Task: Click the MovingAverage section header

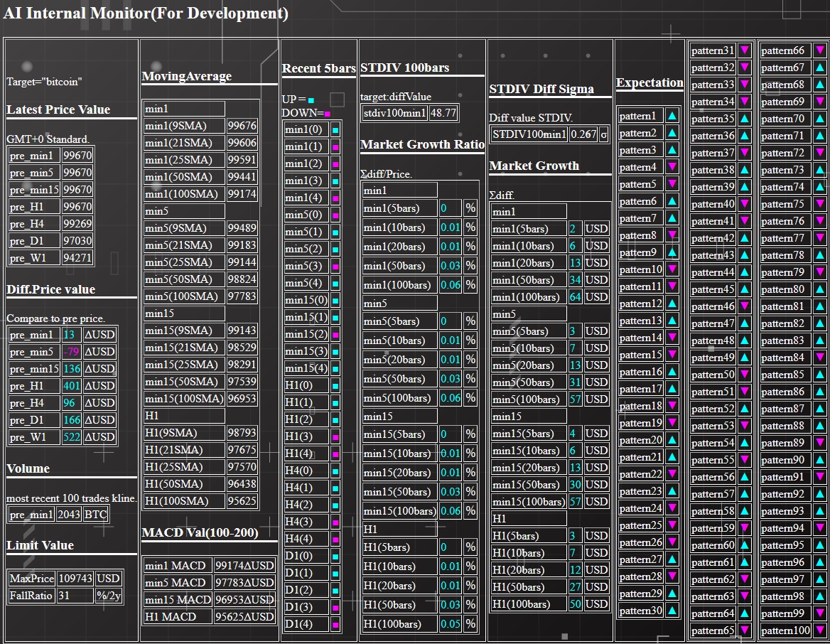Action: 187,76
